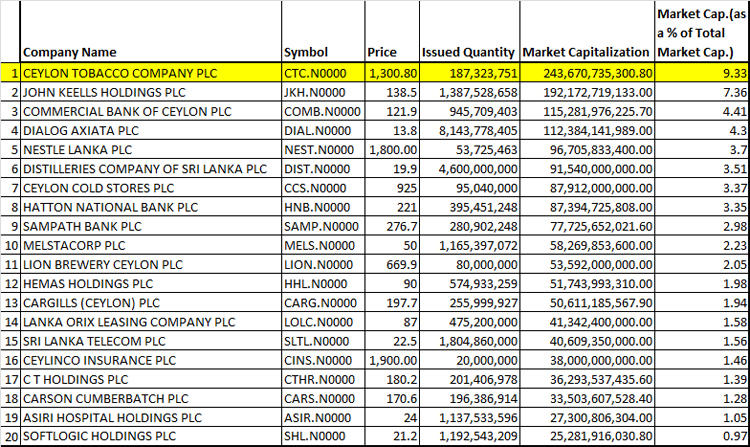Select LION BREWERY CEYLON PLC cell
This screenshot has width=750, height=447.
[x=151, y=264]
